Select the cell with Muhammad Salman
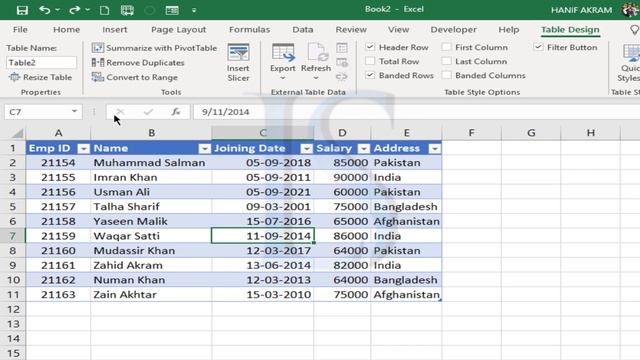The image size is (640, 360). pos(151,162)
